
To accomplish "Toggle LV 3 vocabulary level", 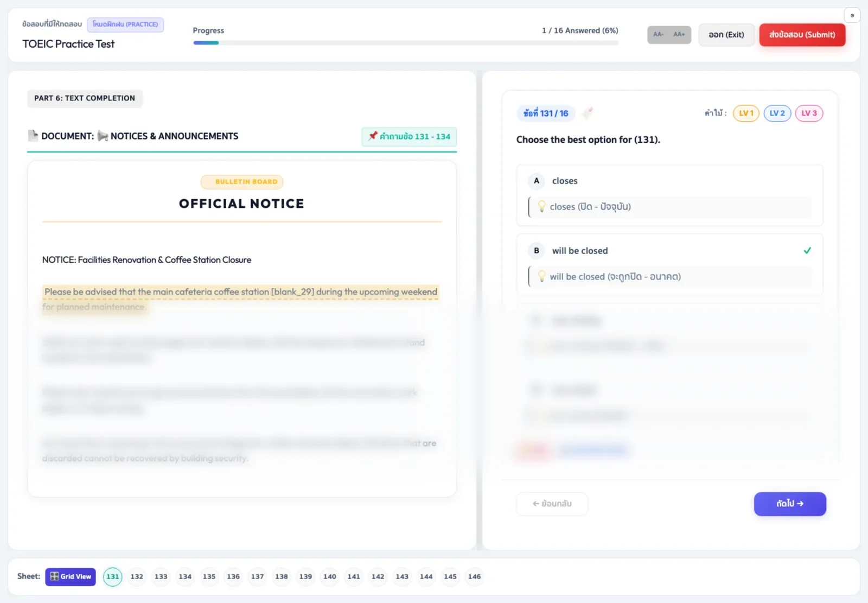I will pyautogui.click(x=809, y=113).
